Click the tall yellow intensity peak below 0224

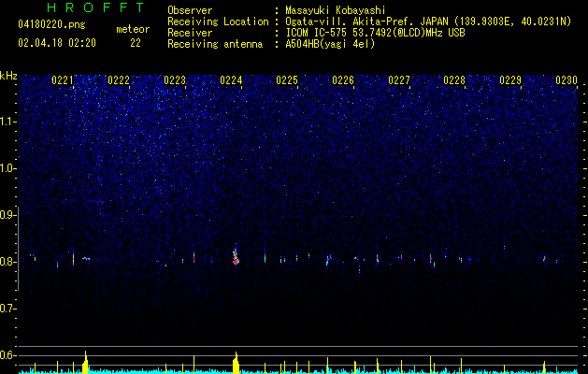(236, 363)
